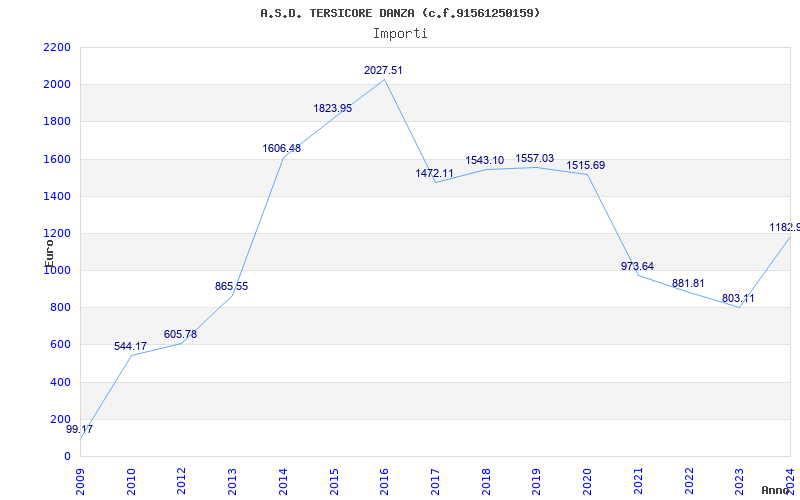Click the 2023 year tick label
This screenshot has height=500, width=800.
[x=740, y=482]
